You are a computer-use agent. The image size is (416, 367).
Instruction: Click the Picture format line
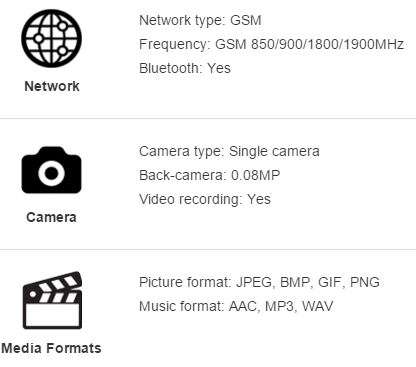pos(259,282)
